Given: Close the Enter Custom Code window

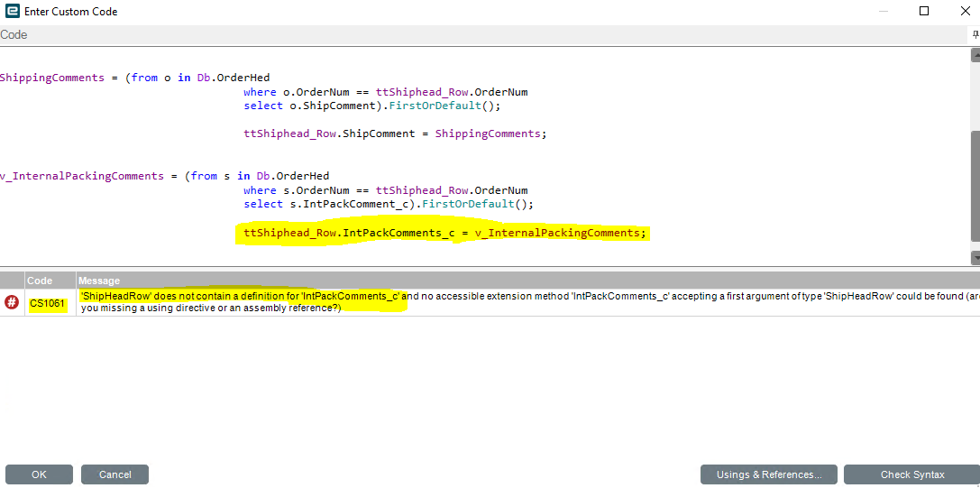Looking at the screenshot, I should click(x=965, y=11).
